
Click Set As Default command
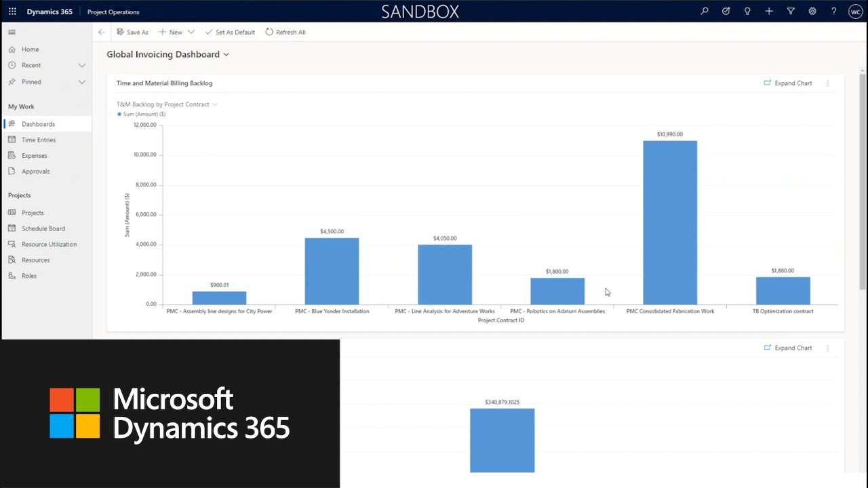click(230, 32)
